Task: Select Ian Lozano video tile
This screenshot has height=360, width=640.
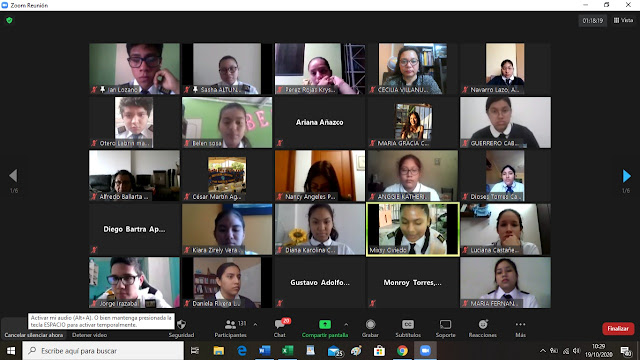Action: [134, 69]
